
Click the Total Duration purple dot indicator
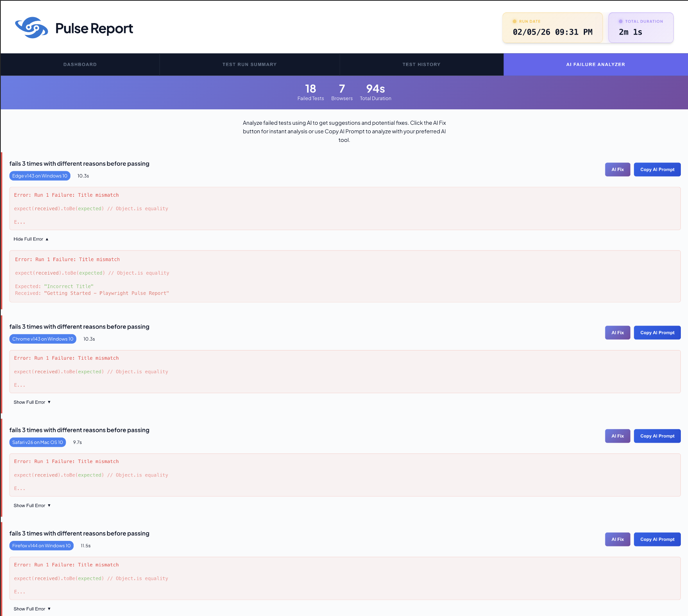point(620,21)
